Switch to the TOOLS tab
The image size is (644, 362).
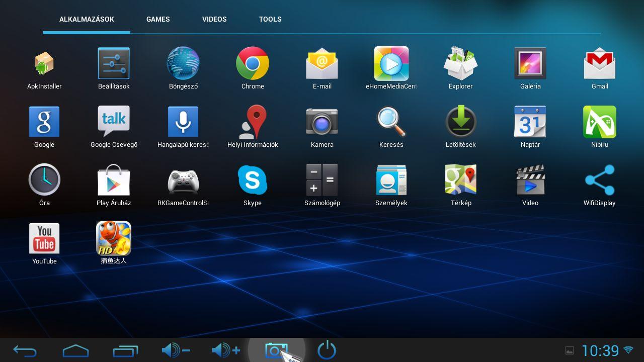click(270, 19)
